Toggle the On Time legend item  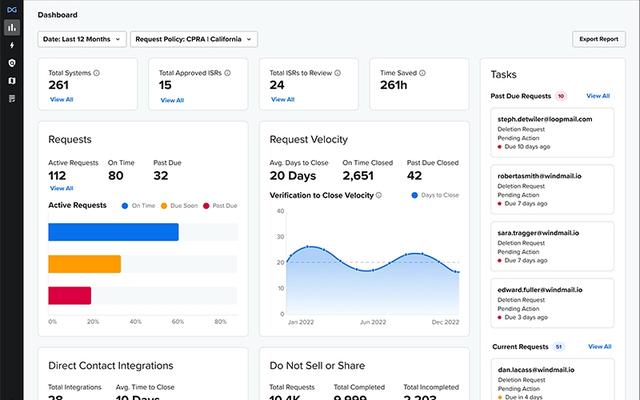coord(138,205)
